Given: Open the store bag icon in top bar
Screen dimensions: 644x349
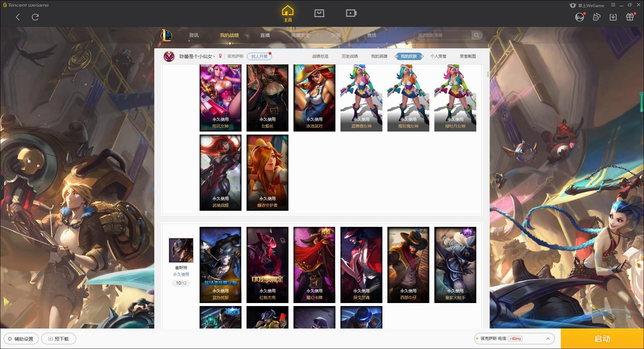Looking at the screenshot, I should pos(319,13).
